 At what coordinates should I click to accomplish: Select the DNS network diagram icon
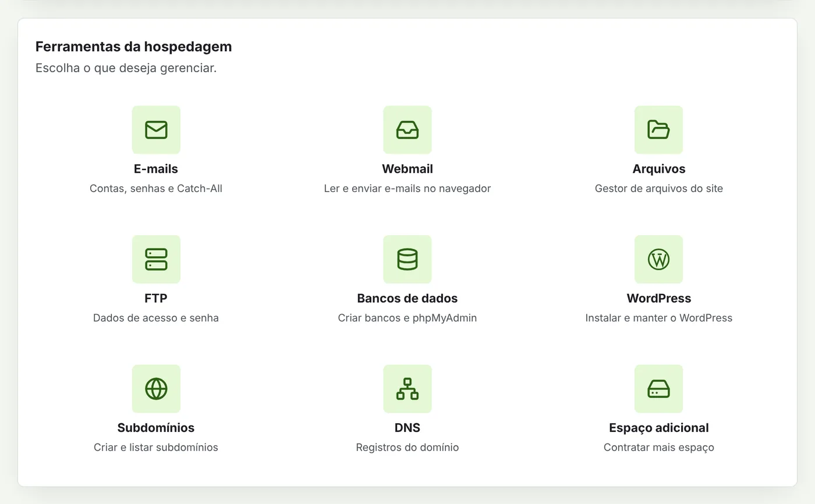pos(408,389)
